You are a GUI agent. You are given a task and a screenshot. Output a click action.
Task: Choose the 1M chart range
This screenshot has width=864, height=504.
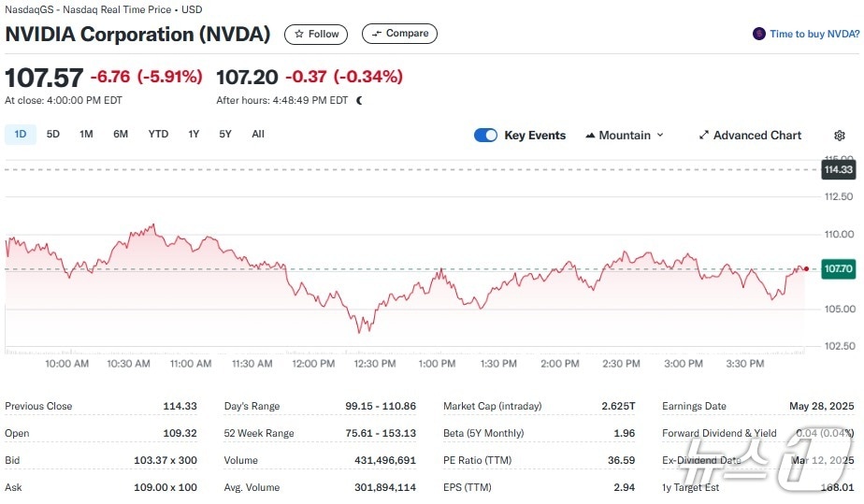click(x=86, y=135)
